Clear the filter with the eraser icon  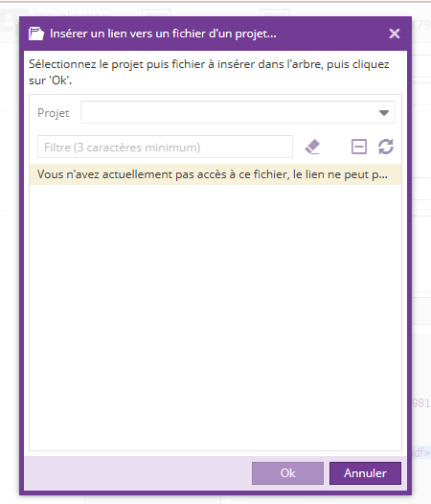click(x=312, y=147)
